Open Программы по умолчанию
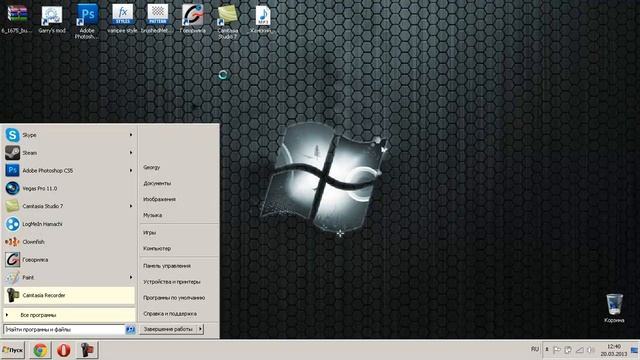This screenshot has height=360, width=640. [174, 298]
